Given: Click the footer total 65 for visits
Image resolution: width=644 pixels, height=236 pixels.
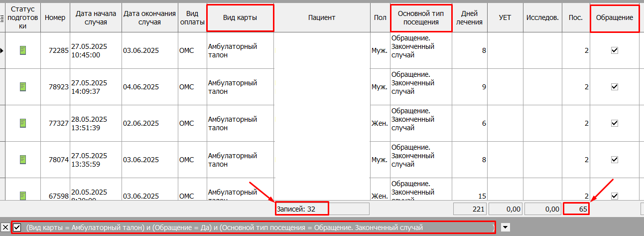Looking at the screenshot, I should 576,209.
